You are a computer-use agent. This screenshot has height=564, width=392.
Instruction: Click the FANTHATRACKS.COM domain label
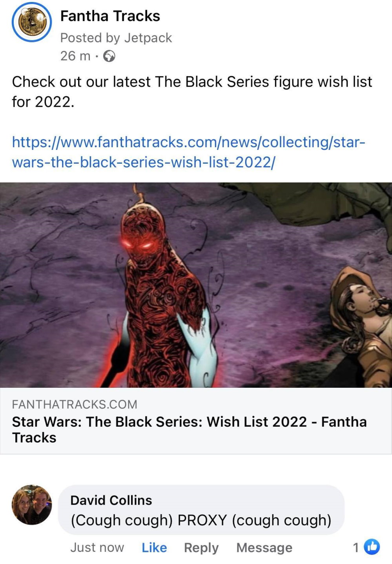point(75,404)
